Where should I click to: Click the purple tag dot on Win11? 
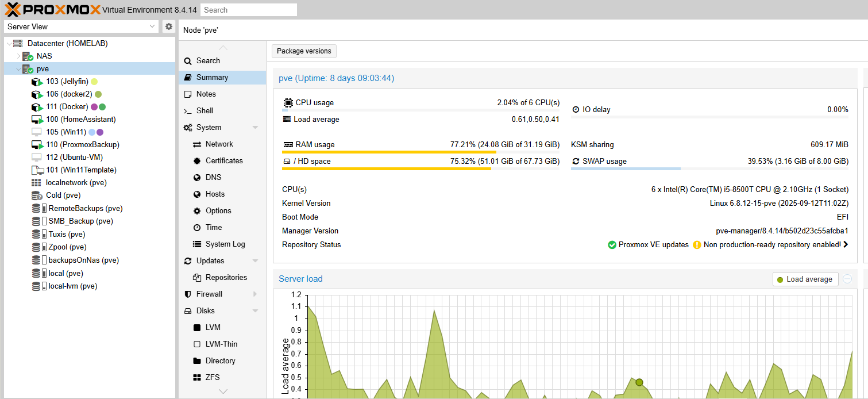(100, 132)
